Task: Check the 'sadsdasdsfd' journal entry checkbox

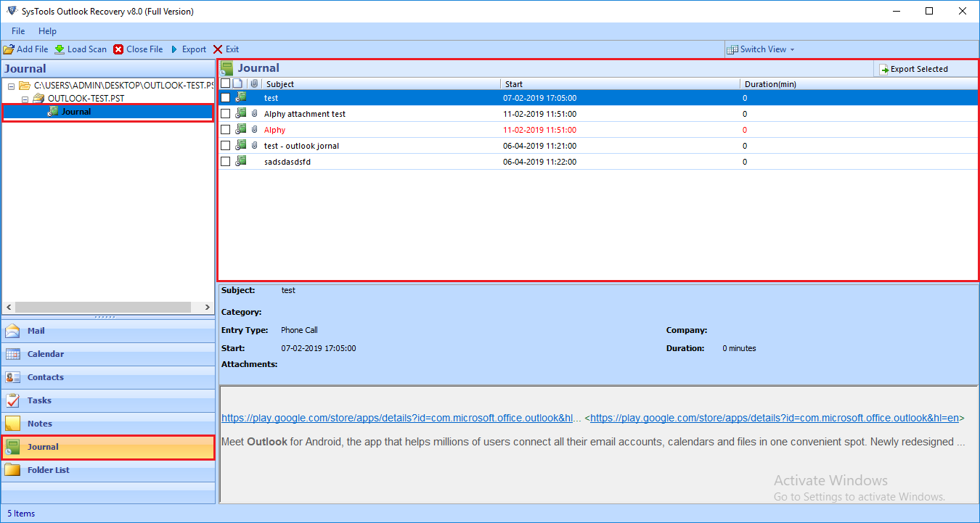Action: coord(226,162)
